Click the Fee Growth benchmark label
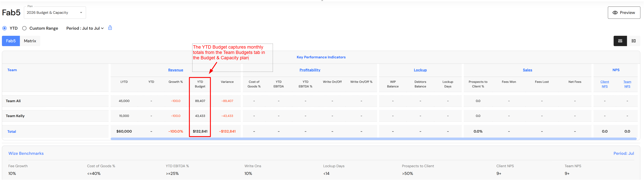Viewport: 644px width, 180px height. [x=18, y=166]
